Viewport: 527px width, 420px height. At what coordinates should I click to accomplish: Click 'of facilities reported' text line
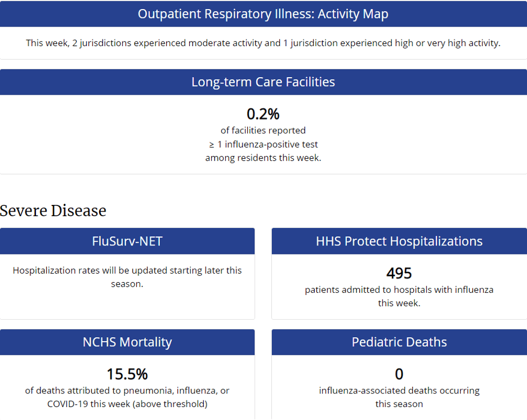pos(263,131)
